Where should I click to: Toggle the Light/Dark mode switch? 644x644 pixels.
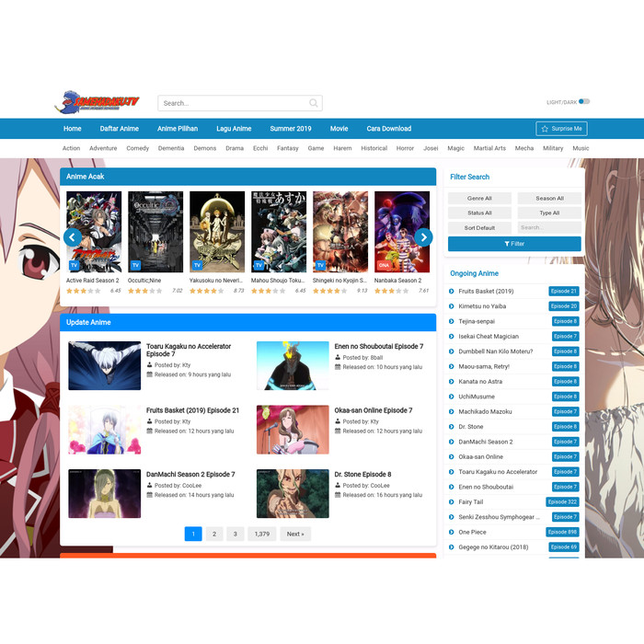click(x=584, y=102)
